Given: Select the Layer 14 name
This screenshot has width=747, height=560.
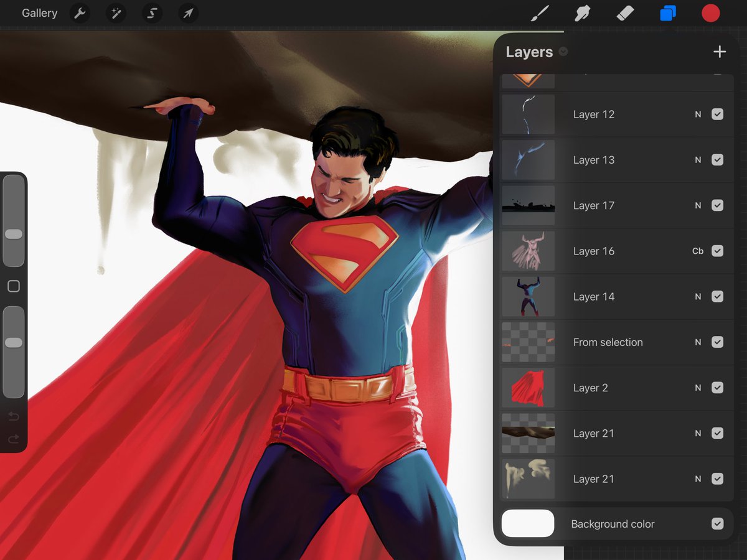Looking at the screenshot, I should (594, 297).
